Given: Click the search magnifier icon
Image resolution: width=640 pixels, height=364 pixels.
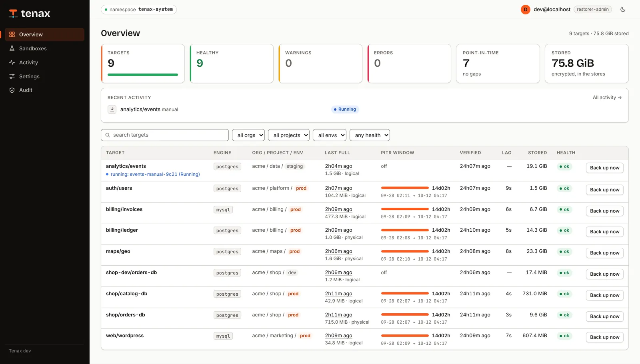Looking at the screenshot, I should pos(108,135).
